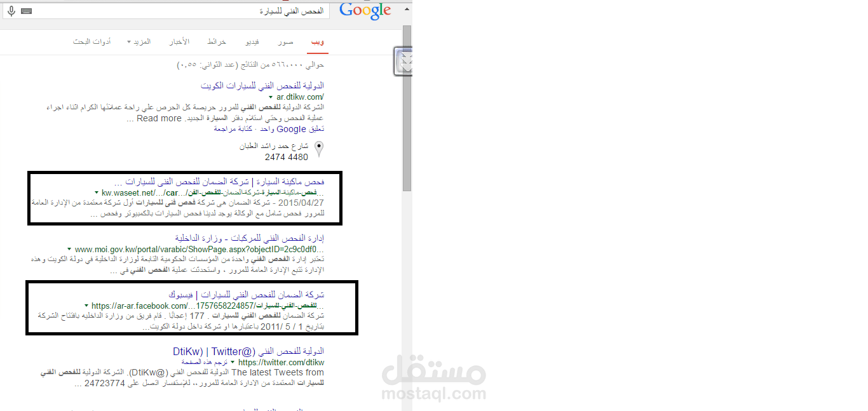The width and height of the screenshot is (868, 411).
Task: Click the phone number 2474 4480
Action: coord(287,157)
